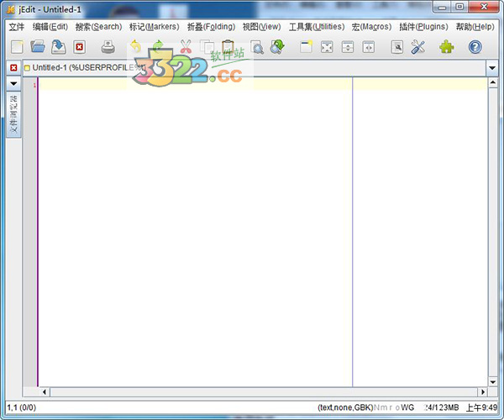Click the Undo yellow arrow icon
Screen dimensions: 504x420
(136, 48)
